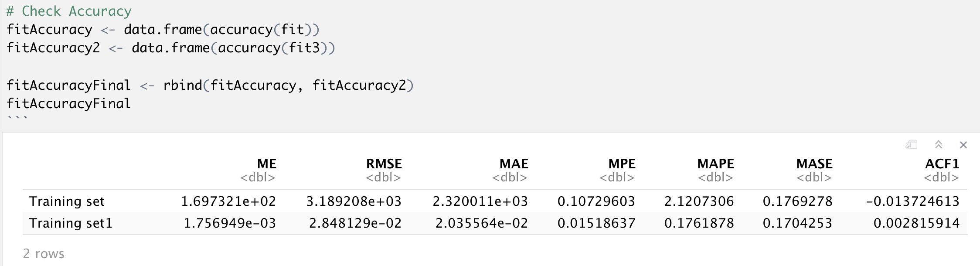
Task: Clear the chunk output with X
Action: (963, 145)
